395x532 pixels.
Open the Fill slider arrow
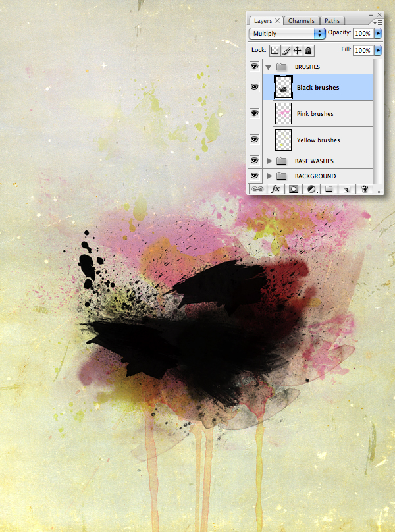378,50
